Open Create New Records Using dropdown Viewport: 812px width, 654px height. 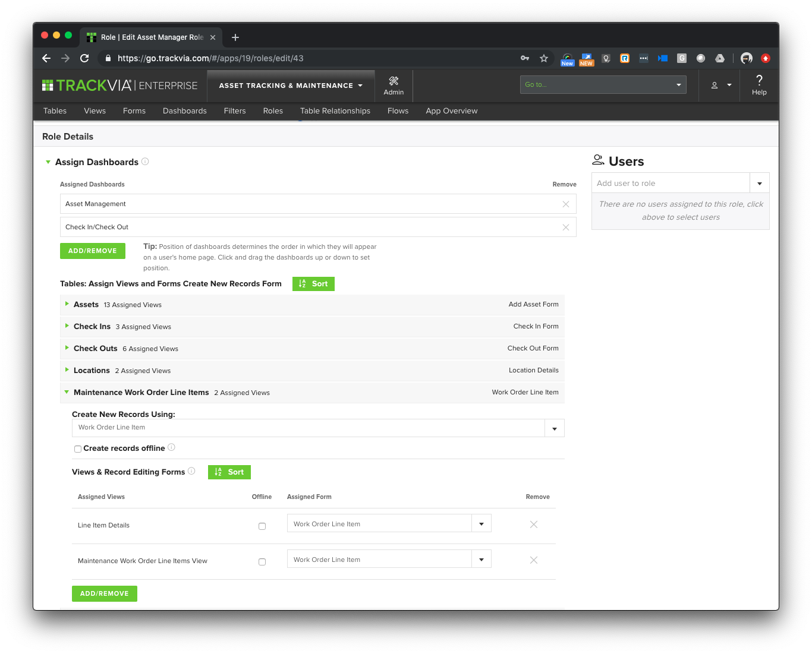(x=555, y=428)
